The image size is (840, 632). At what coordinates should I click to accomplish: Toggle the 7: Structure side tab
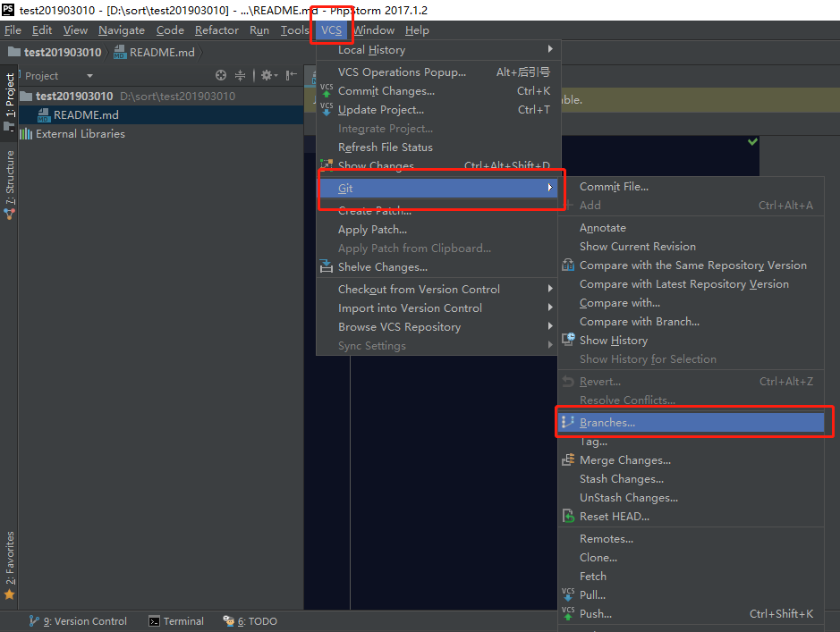9,185
